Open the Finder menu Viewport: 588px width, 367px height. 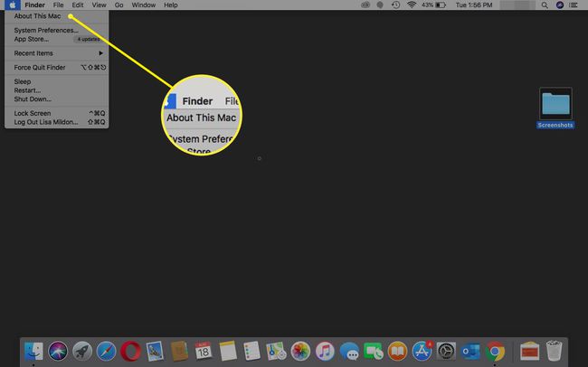(x=35, y=5)
